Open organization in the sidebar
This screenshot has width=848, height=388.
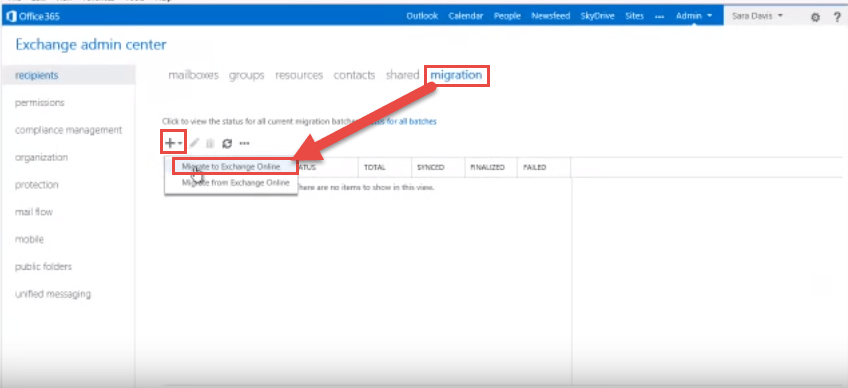[41, 157]
